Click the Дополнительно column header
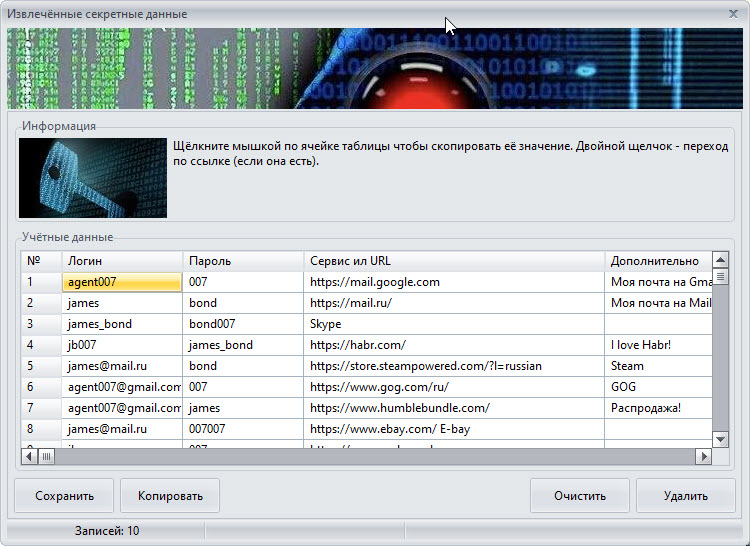The height and width of the screenshot is (546, 750). coord(658,261)
